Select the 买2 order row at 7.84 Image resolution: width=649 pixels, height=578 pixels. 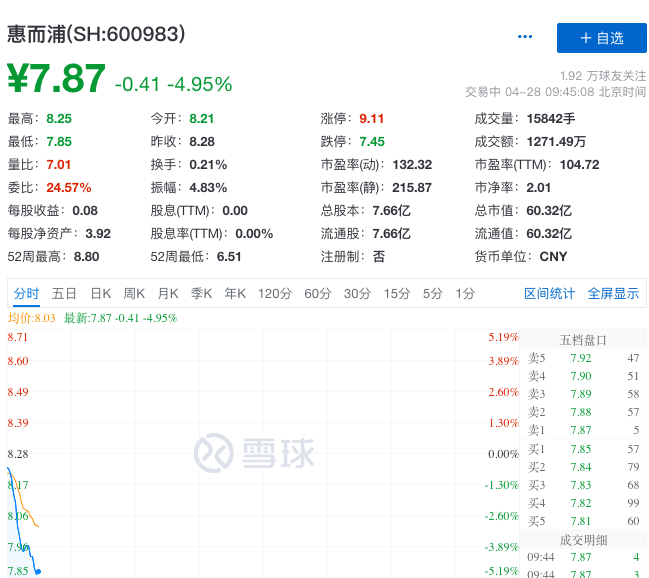pos(583,467)
